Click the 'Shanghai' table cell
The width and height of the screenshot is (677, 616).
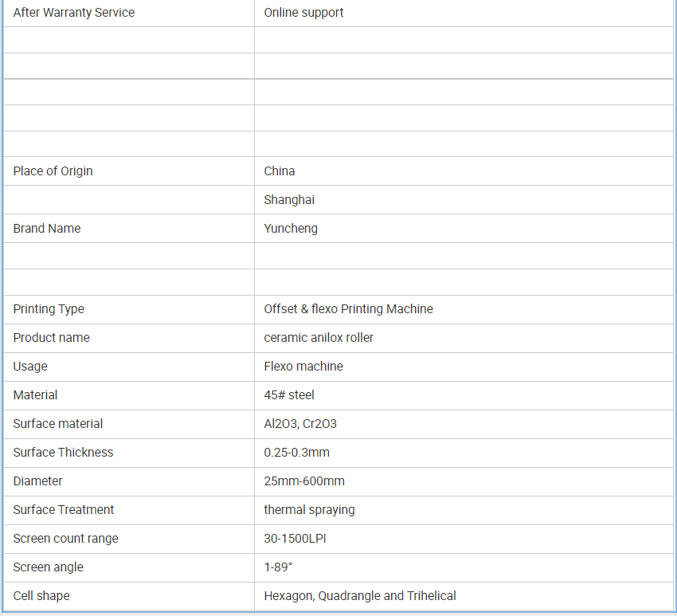(289, 200)
